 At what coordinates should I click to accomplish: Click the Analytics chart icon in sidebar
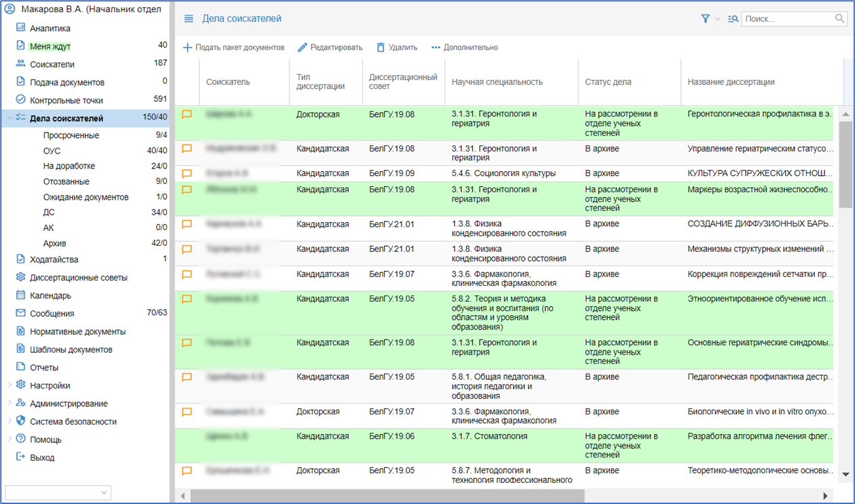point(20,28)
